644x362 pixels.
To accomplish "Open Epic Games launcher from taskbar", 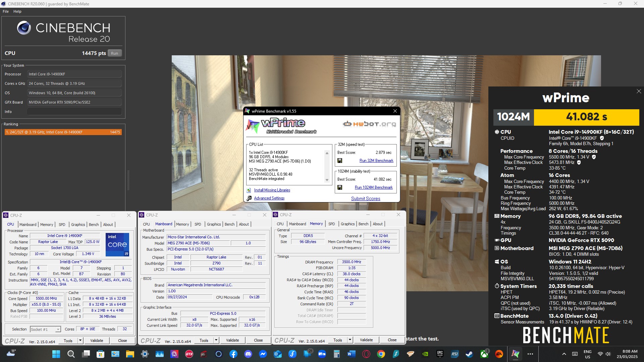I will point(440,354).
